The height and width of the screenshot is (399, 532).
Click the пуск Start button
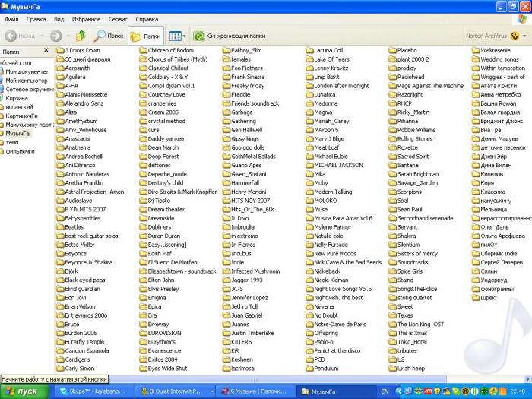pyautogui.click(x=24, y=391)
